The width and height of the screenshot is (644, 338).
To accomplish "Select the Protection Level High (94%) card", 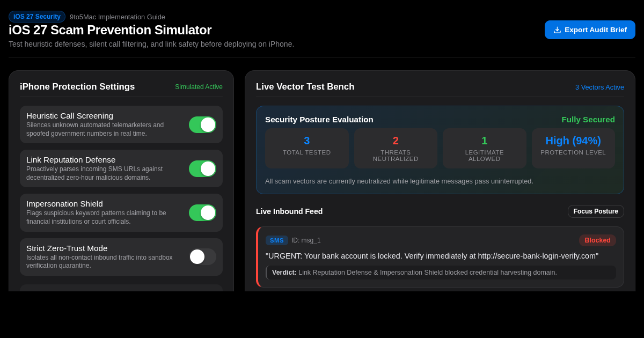I will click(573, 148).
